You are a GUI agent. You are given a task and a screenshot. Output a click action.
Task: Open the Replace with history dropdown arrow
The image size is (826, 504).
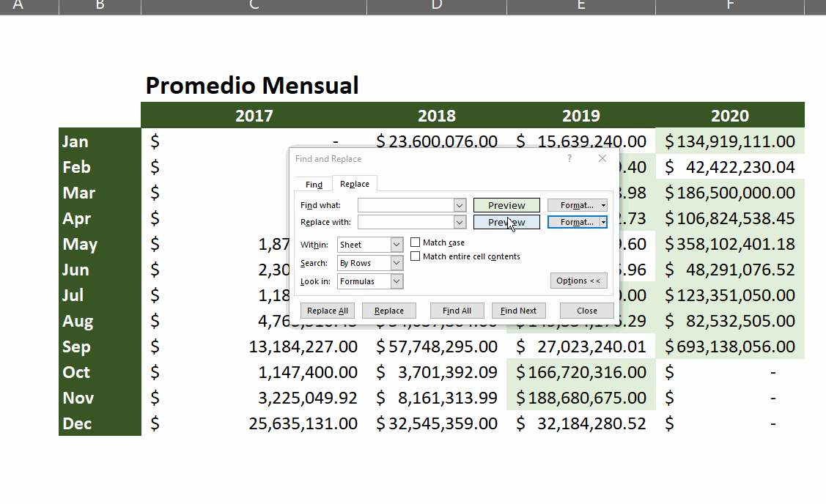460,222
